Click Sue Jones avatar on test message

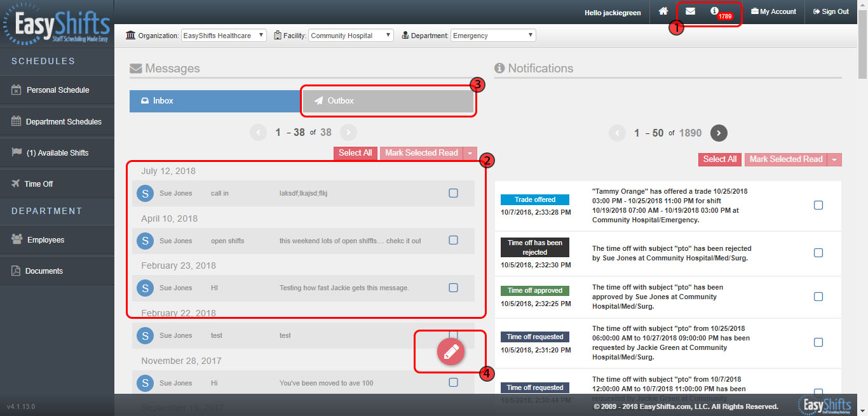(146, 335)
